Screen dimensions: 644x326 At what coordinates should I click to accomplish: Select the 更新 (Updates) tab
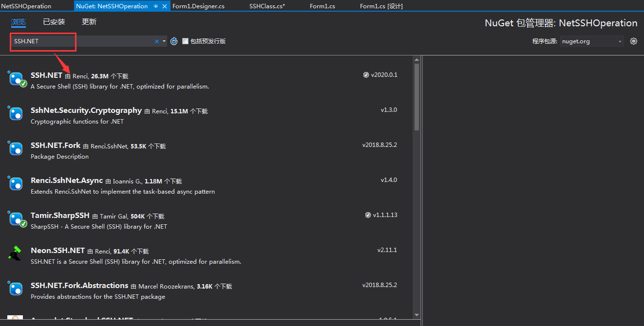(89, 22)
